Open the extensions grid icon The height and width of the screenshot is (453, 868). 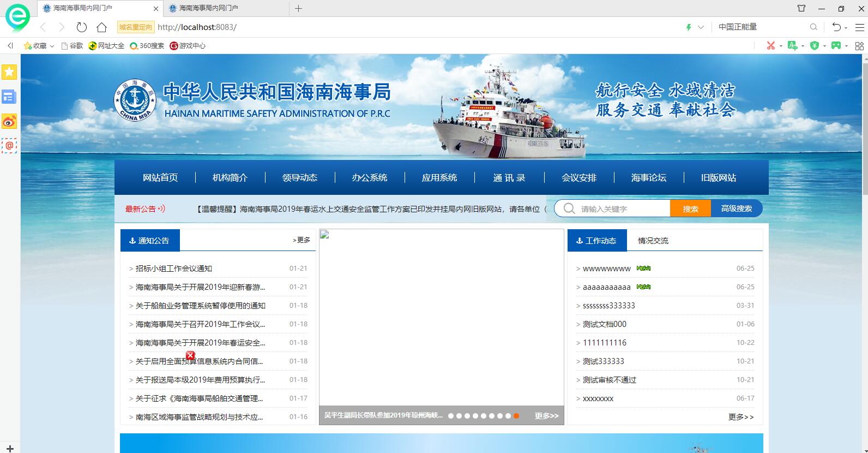tap(859, 46)
